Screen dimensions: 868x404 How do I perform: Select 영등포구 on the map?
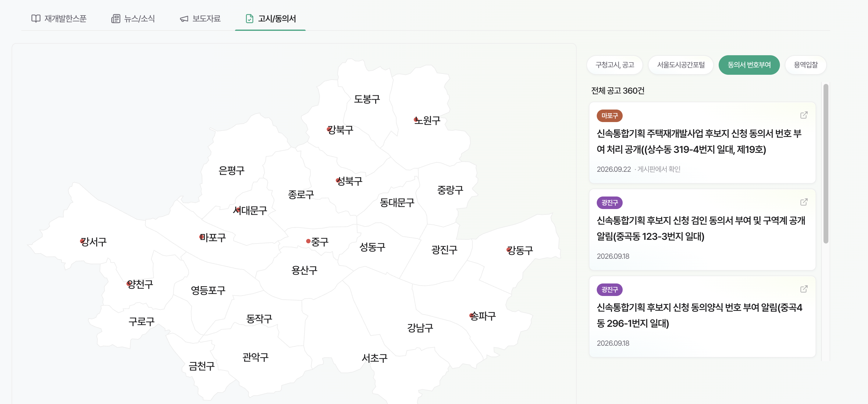(x=208, y=290)
